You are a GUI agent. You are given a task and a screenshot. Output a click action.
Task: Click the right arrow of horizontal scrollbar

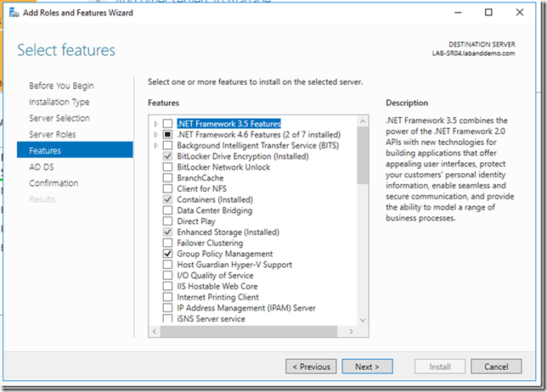pos(352,332)
